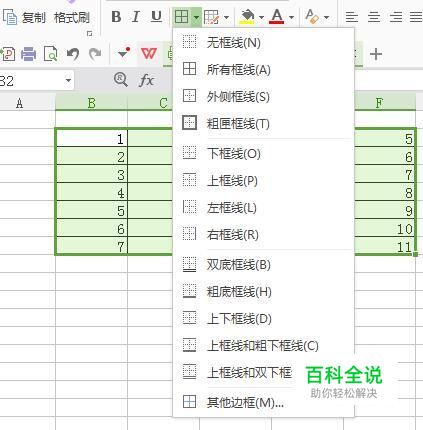Click the print icon
Screen dimensions: 423x430
[28, 54]
